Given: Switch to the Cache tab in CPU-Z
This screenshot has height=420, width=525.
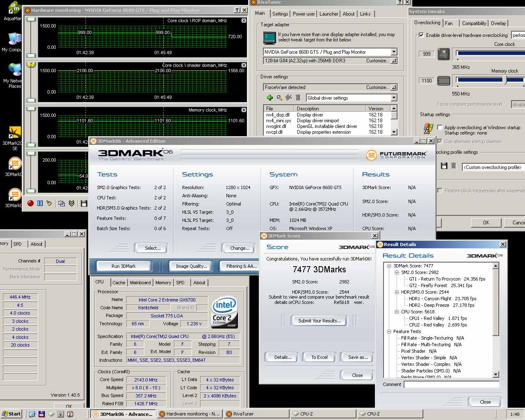Looking at the screenshot, I should coord(119,283).
